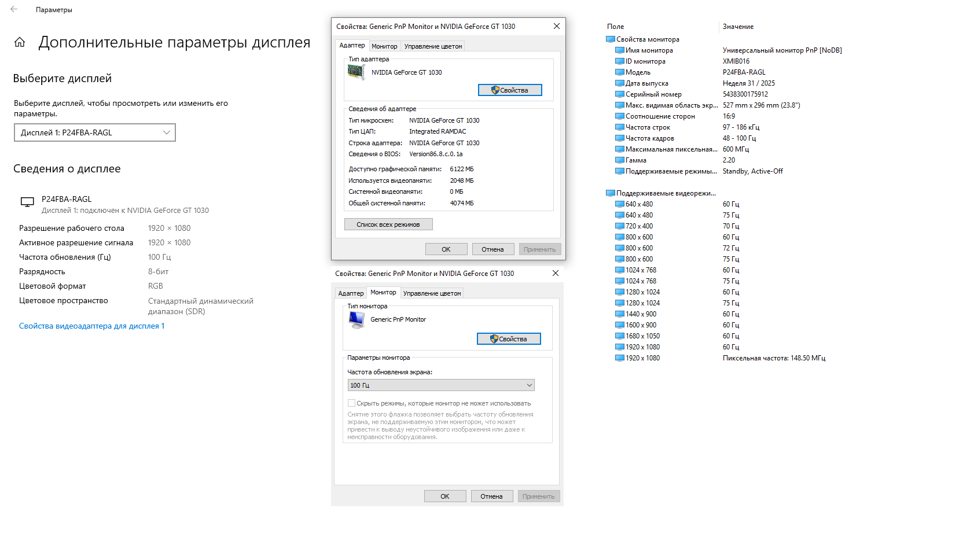Click the monitor ID value XMIB016

(x=736, y=61)
